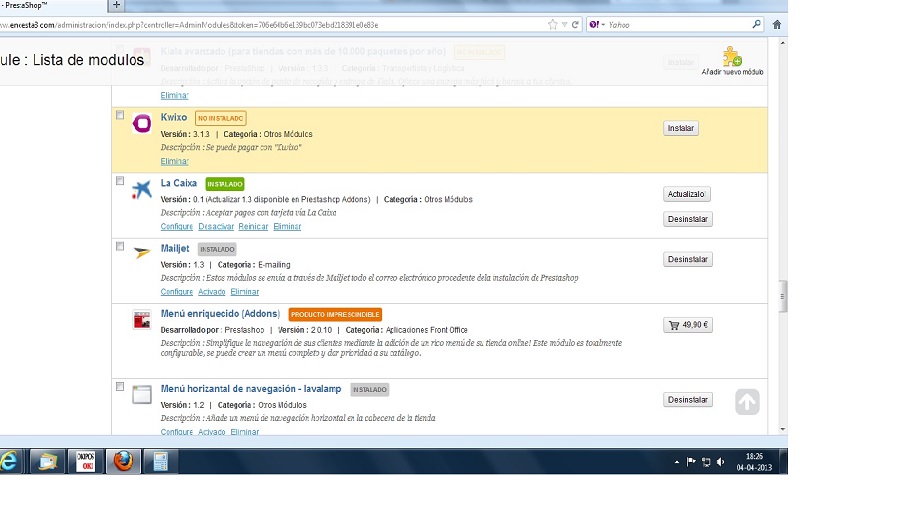Uninstall the Mailjet module
Image resolution: width=900 pixels, height=506 pixels.
688,259
